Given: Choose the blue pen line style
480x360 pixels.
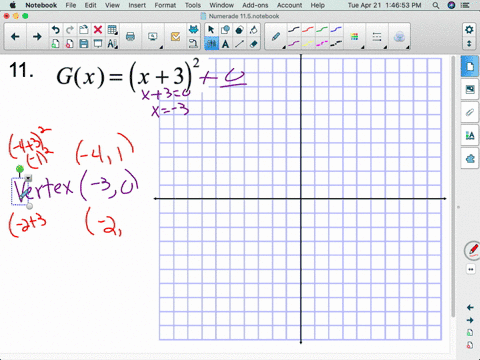Looking at the screenshot, I should [336, 30].
